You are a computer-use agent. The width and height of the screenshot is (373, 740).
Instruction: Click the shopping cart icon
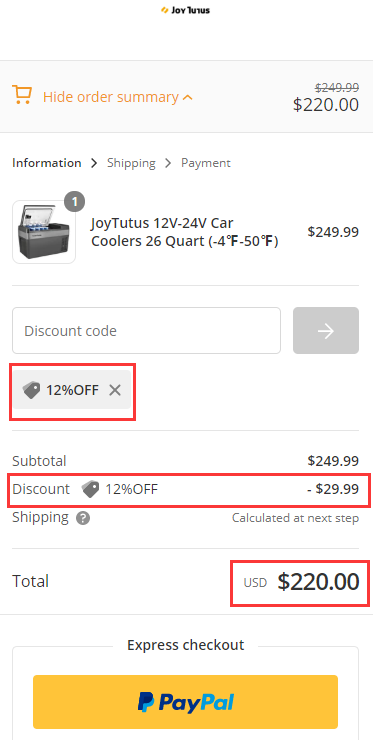[x=22, y=95]
